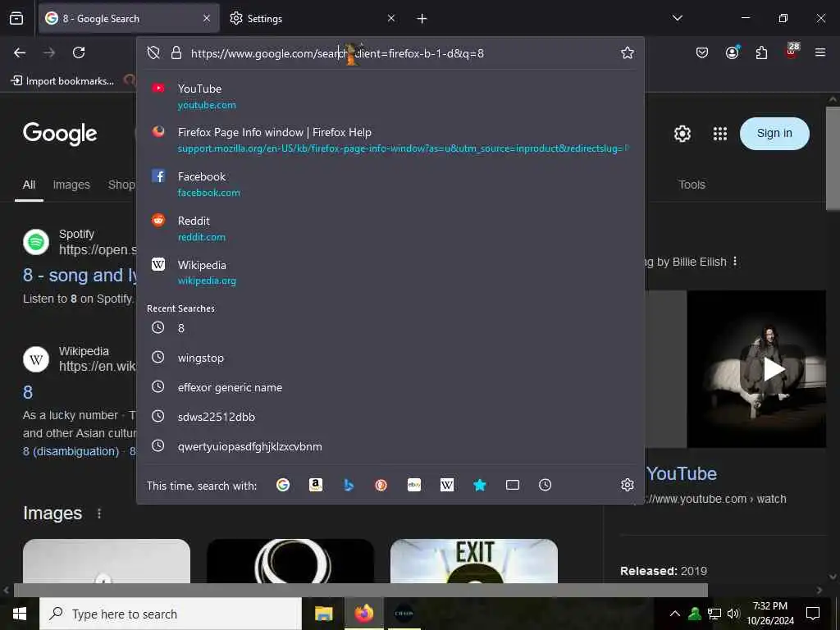Open the Google apps grid

point(720,134)
